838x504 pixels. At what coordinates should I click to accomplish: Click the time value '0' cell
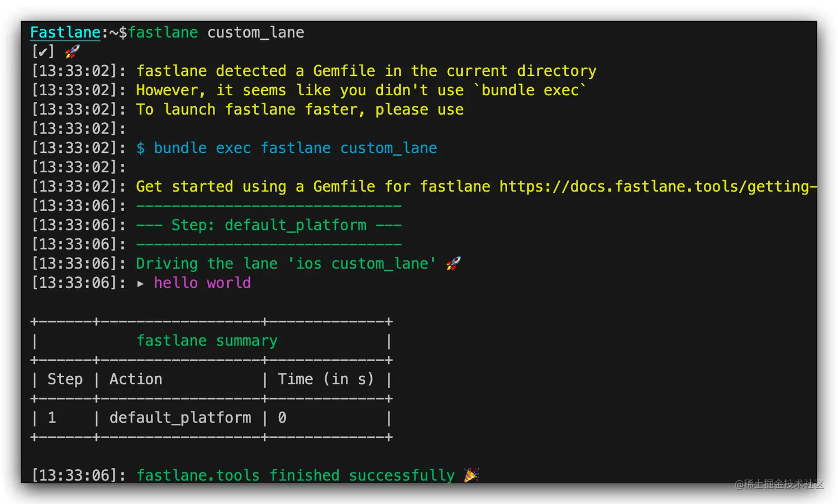tap(282, 418)
